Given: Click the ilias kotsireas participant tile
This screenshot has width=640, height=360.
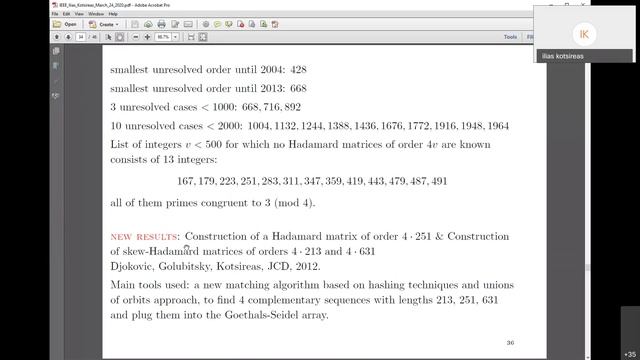Looking at the screenshot, I should click(x=584, y=34).
